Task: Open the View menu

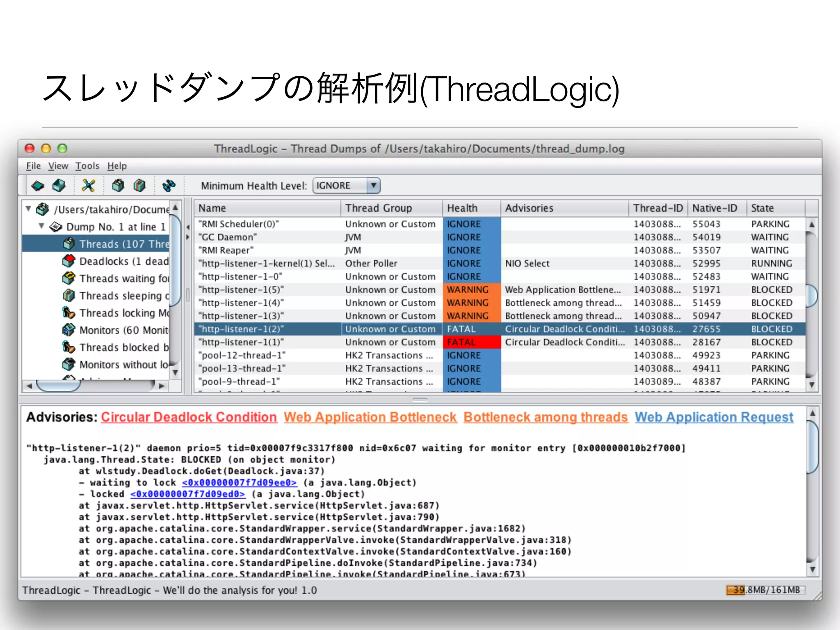Action: pyautogui.click(x=58, y=166)
